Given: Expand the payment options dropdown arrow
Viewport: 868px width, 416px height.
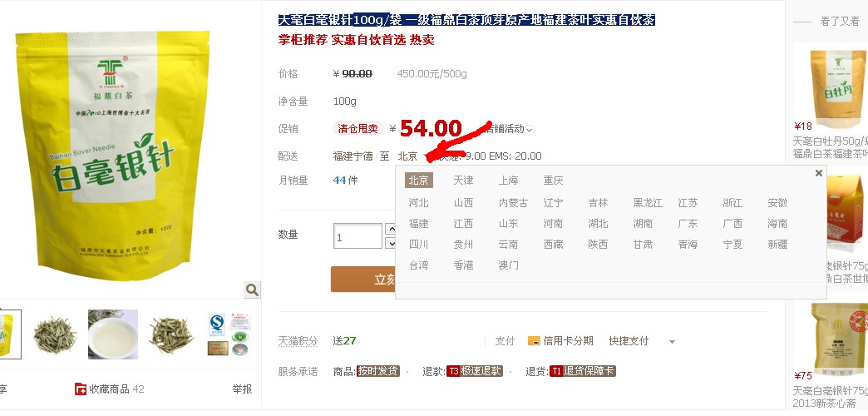Looking at the screenshot, I should click(672, 342).
